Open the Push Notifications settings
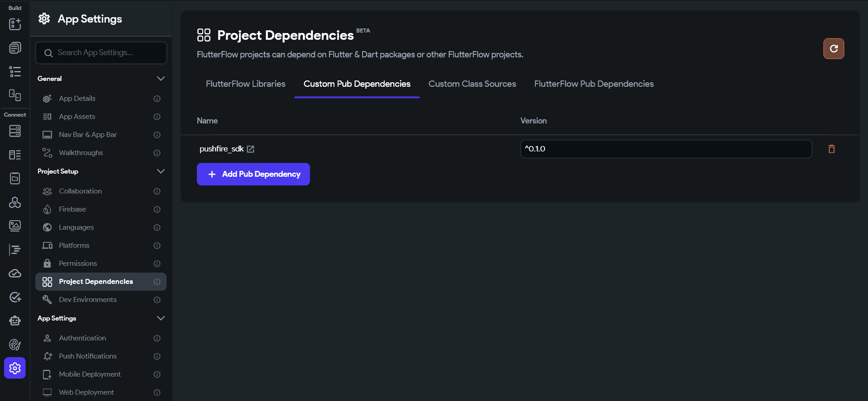The height and width of the screenshot is (401, 868). (88, 356)
